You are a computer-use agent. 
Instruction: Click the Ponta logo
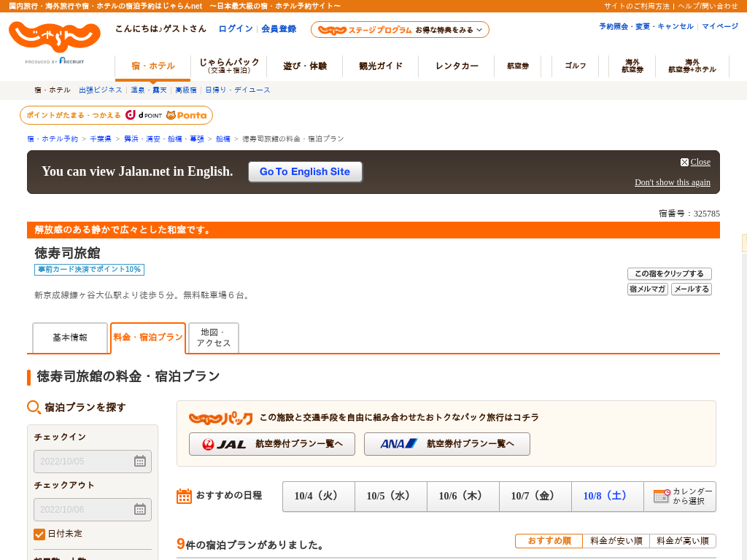click(186, 115)
